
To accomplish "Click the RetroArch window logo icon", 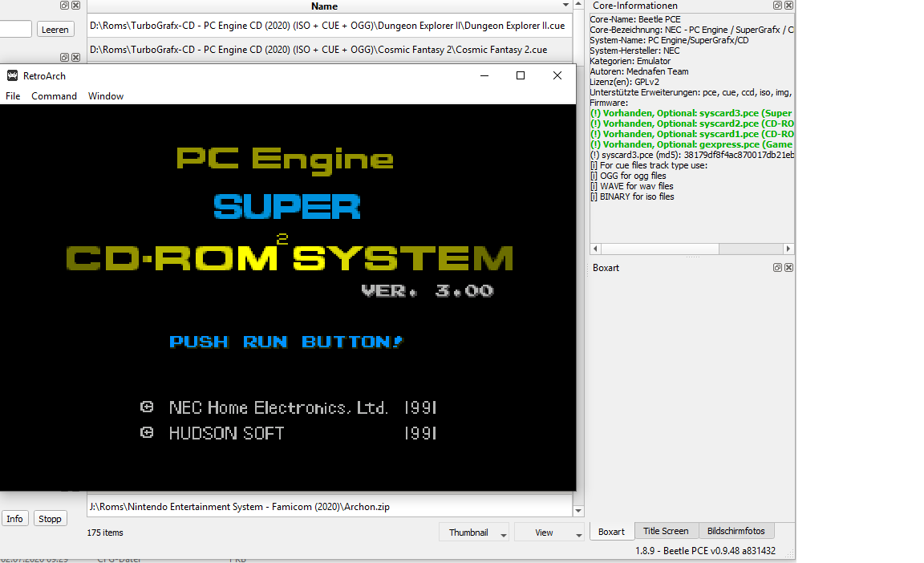I will coord(12,75).
